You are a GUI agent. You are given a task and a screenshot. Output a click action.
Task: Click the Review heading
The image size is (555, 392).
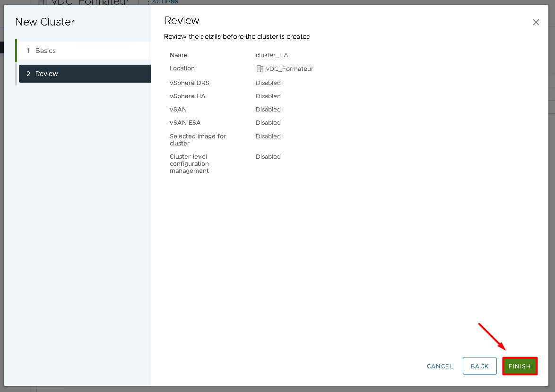pyautogui.click(x=182, y=20)
